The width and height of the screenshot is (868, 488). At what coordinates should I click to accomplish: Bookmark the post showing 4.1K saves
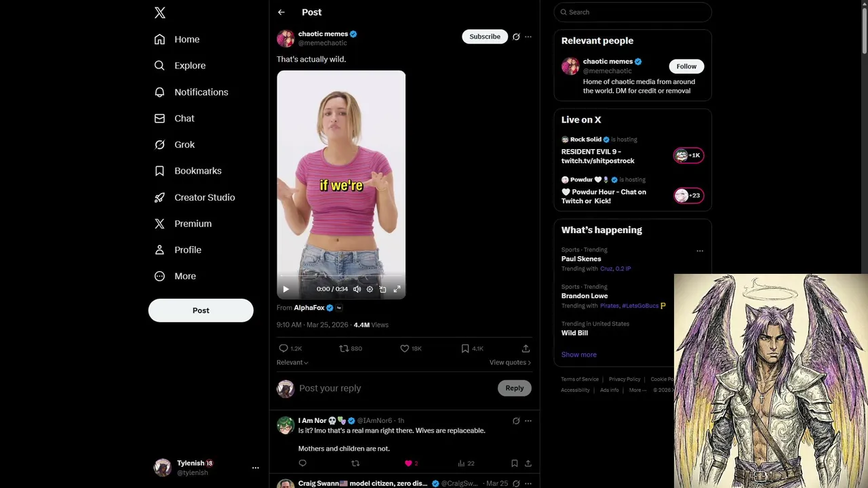472,348
